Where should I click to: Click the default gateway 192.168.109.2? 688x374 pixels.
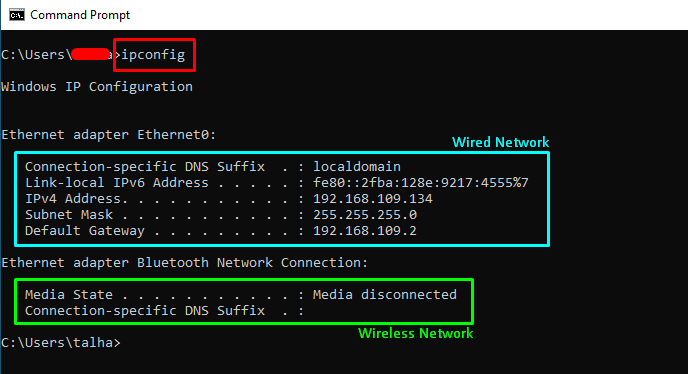point(365,231)
